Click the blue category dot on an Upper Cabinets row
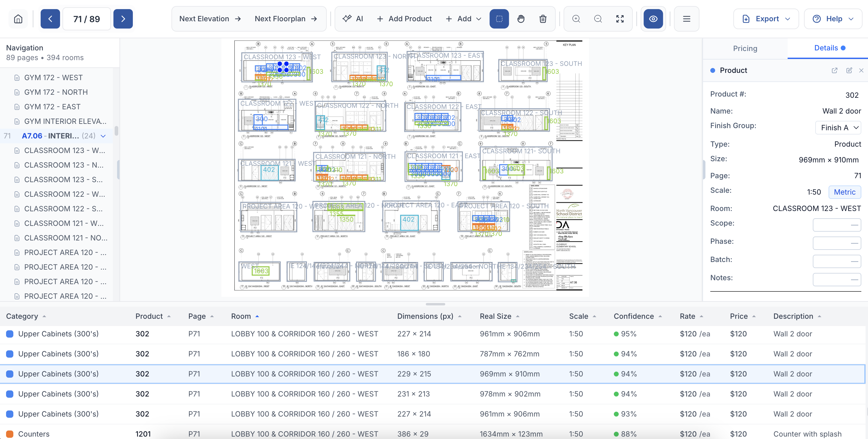 tap(9, 334)
